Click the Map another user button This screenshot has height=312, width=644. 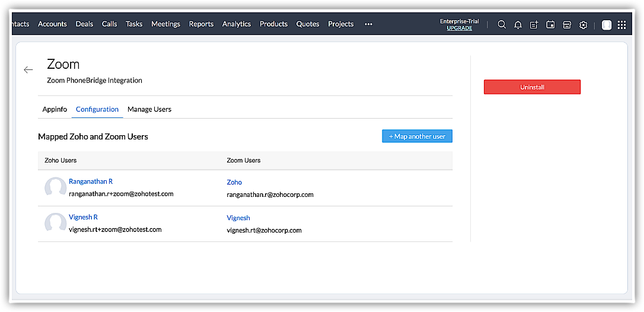tap(417, 136)
